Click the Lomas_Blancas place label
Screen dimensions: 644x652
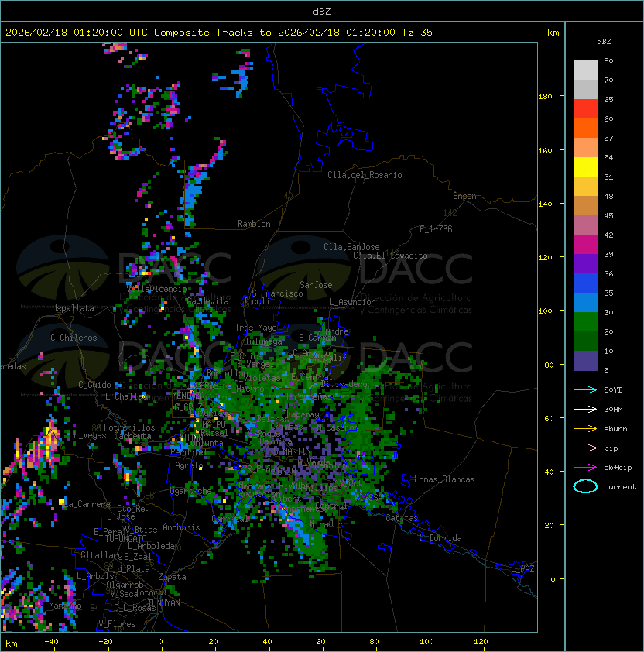444,479
